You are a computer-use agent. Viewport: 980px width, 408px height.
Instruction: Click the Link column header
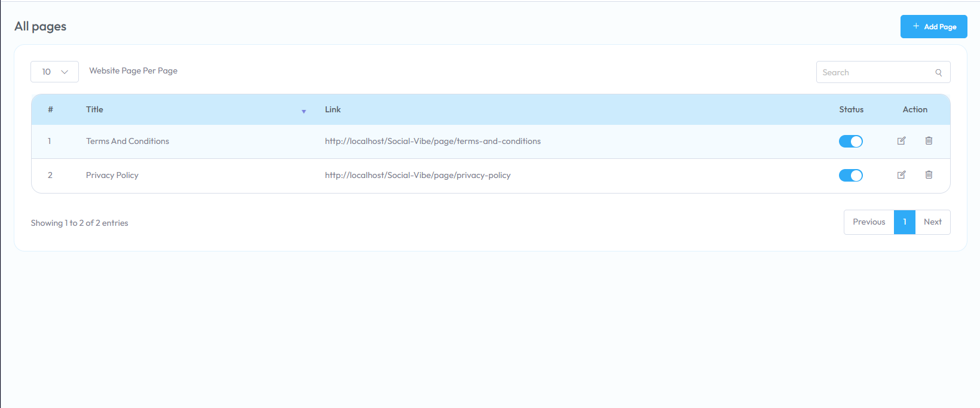click(333, 109)
